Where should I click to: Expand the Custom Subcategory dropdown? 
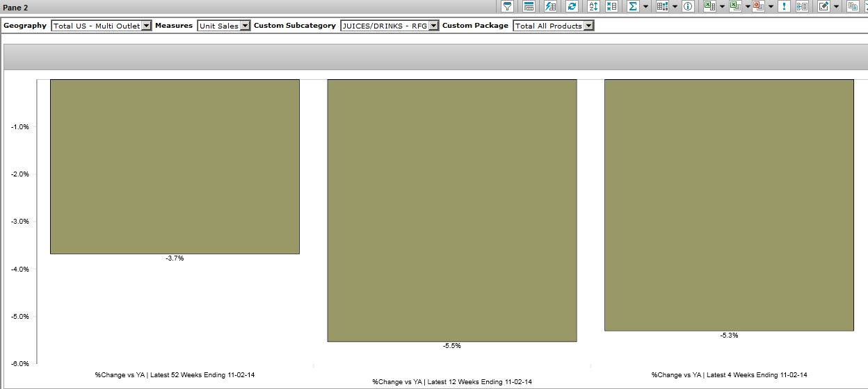click(433, 26)
